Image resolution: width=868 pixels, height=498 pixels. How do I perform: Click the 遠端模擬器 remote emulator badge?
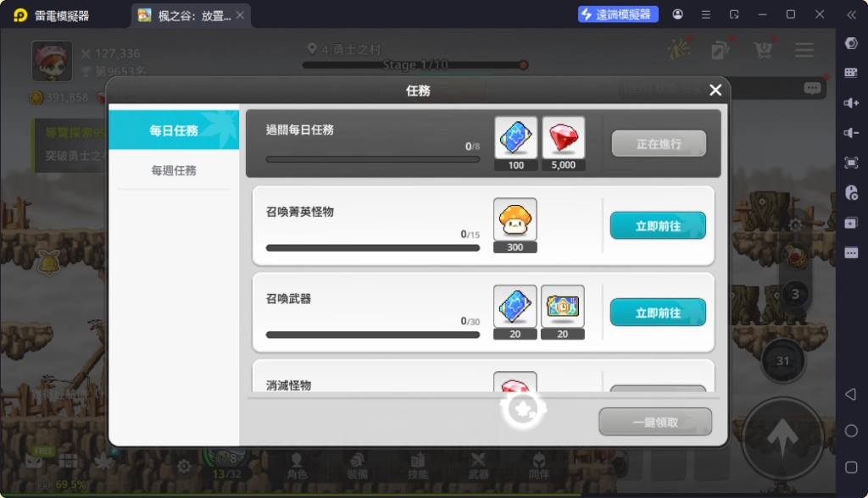[617, 14]
